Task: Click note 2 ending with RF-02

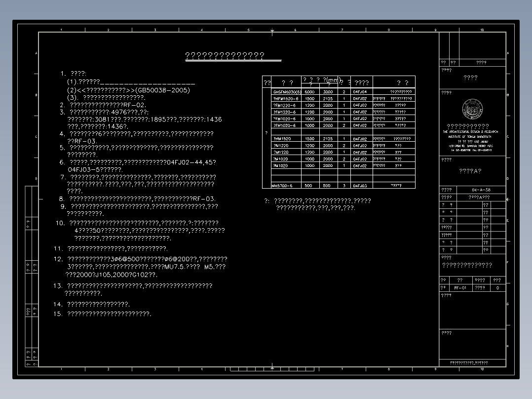Action: pyautogui.click(x=103, y=105)
